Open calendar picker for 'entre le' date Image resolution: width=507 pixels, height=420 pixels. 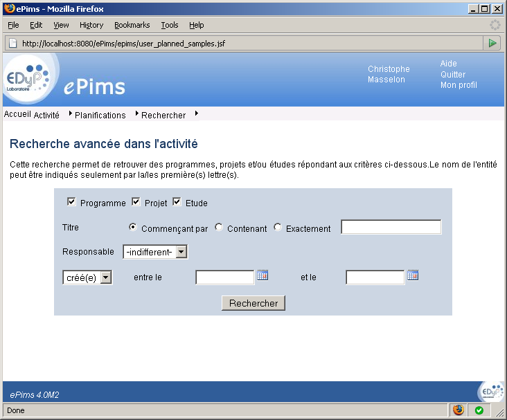(x=263, y=275)
